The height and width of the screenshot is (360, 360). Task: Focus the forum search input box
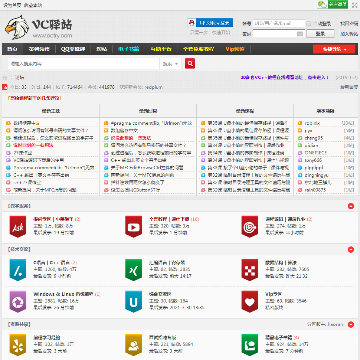[x=83, y=63]
